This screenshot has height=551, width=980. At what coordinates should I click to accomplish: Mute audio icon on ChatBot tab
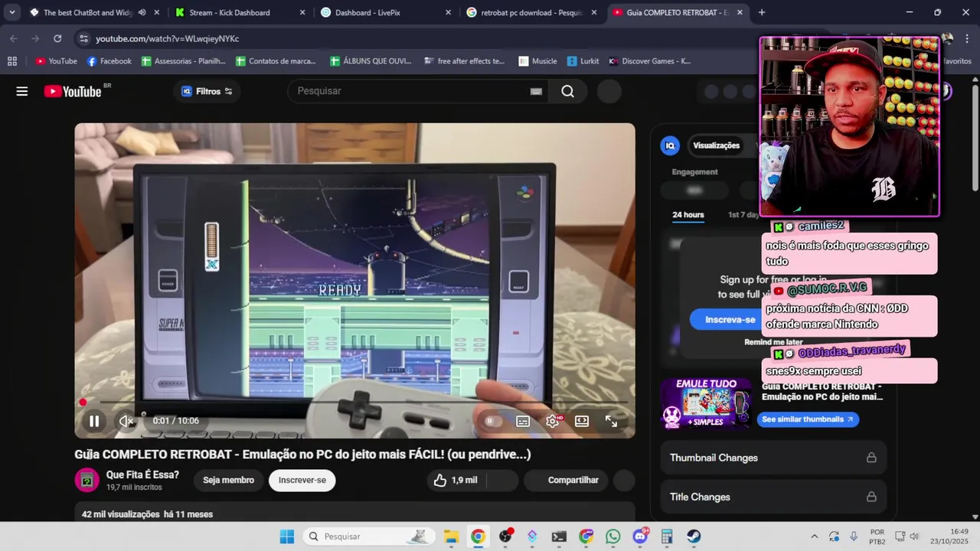(x=142, y=12)
